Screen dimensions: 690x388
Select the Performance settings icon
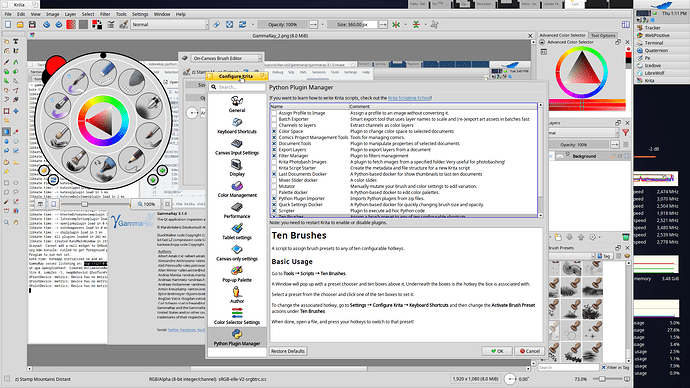point(237,207)
